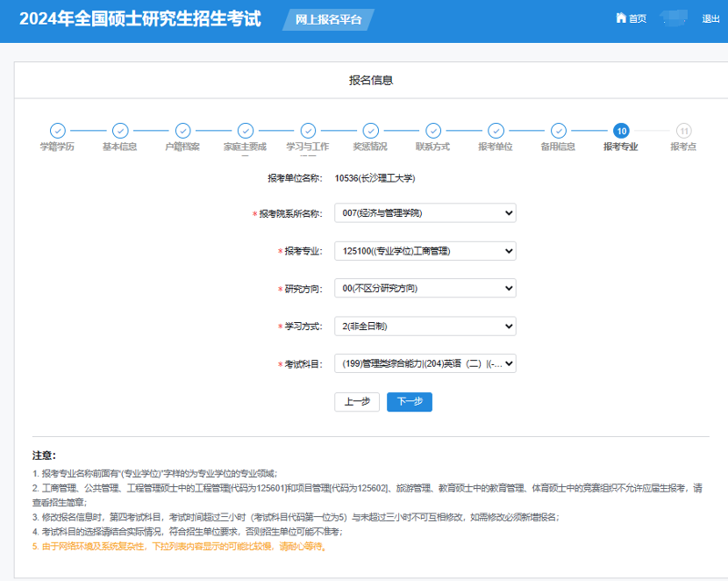
Task: Click the 奖惩情况 step checkmark icon
Action: 370,131
